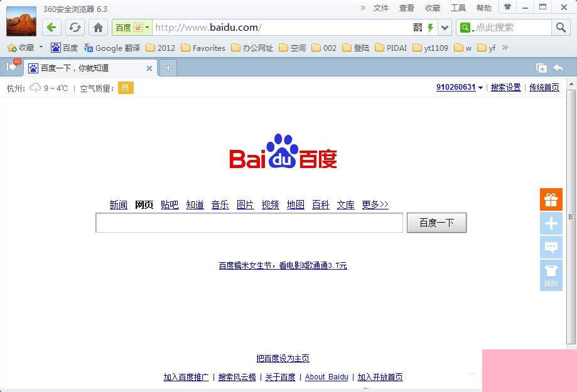Open the 百度 bookmark
The height and width of the screenshot is (392, 577).
(x=65, y=48)
